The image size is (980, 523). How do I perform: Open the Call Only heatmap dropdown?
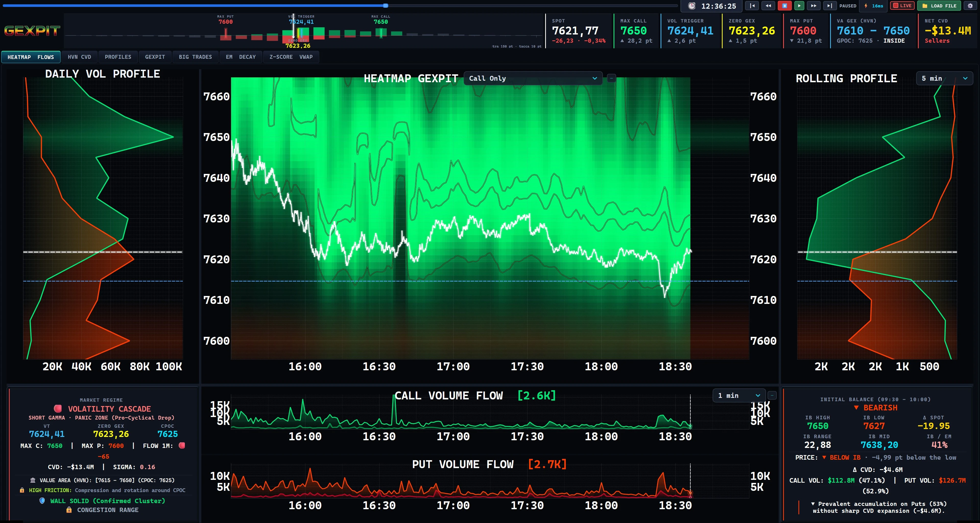(533, 78)
